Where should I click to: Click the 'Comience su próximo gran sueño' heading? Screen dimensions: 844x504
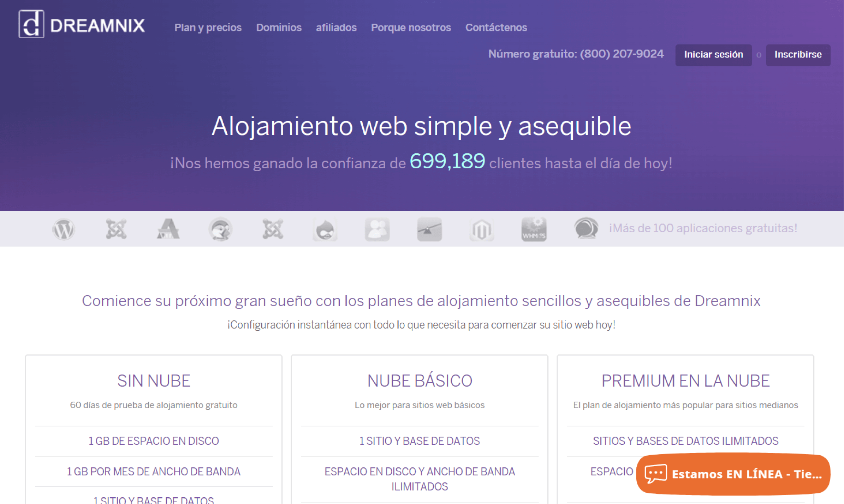point(421,301)
